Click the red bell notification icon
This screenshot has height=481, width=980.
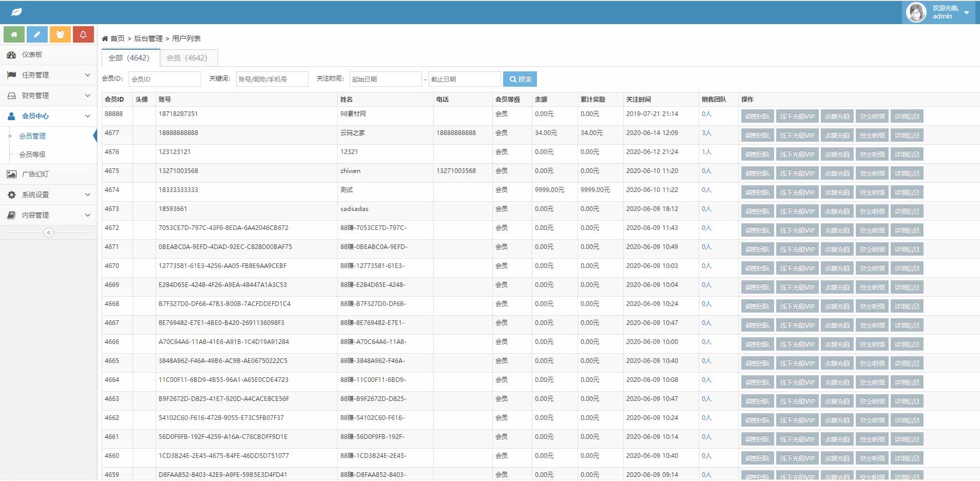(x=83, y=34)
